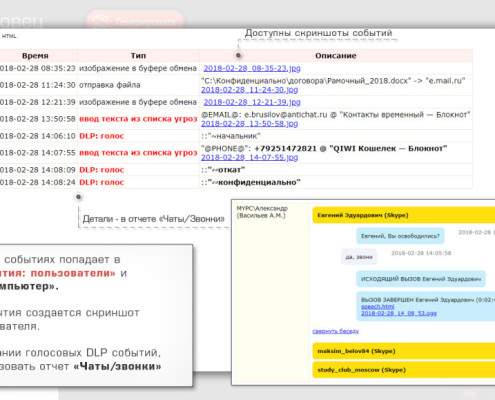Screen dimensions: 495x400
Task: Open the call screenshot jpg link in the chat
Action: point(399,313)
